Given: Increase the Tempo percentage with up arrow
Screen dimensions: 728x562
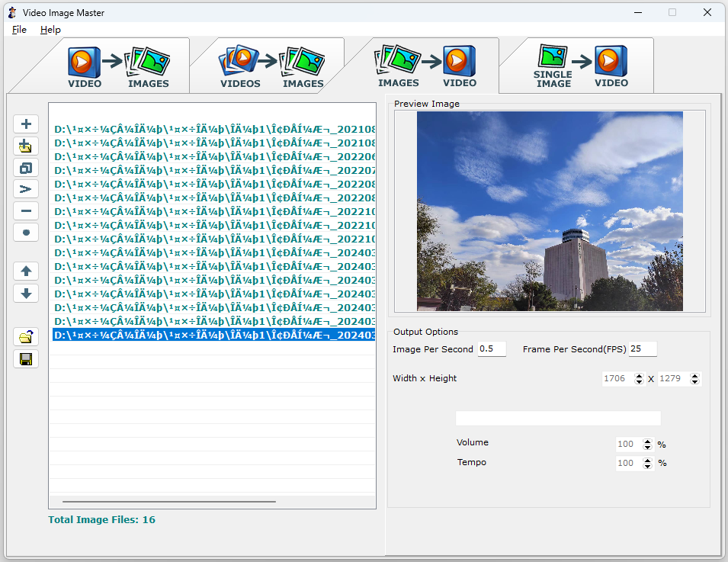Looking at the screenshot, I should (x=648, y=460).
